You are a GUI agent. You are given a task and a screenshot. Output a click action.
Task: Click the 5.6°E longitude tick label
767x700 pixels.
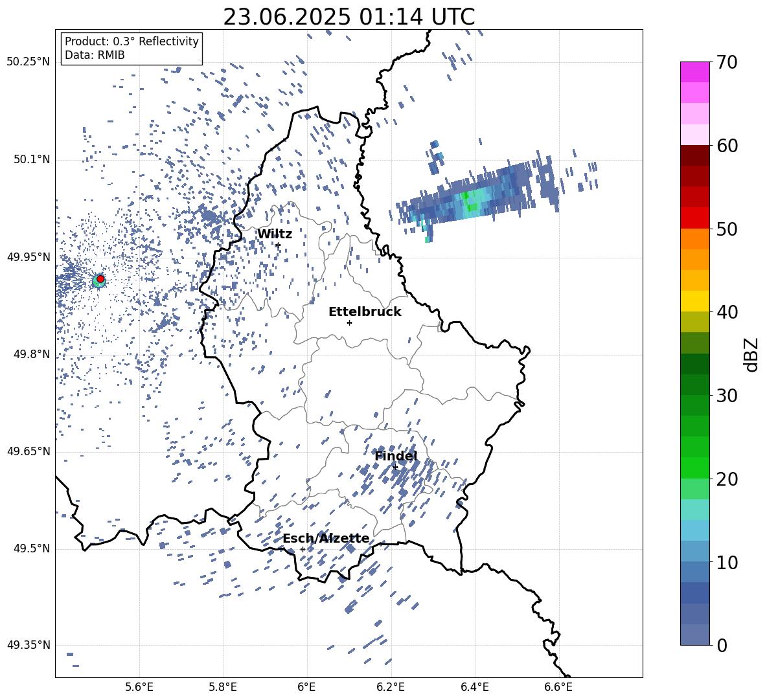pos(139,687)
